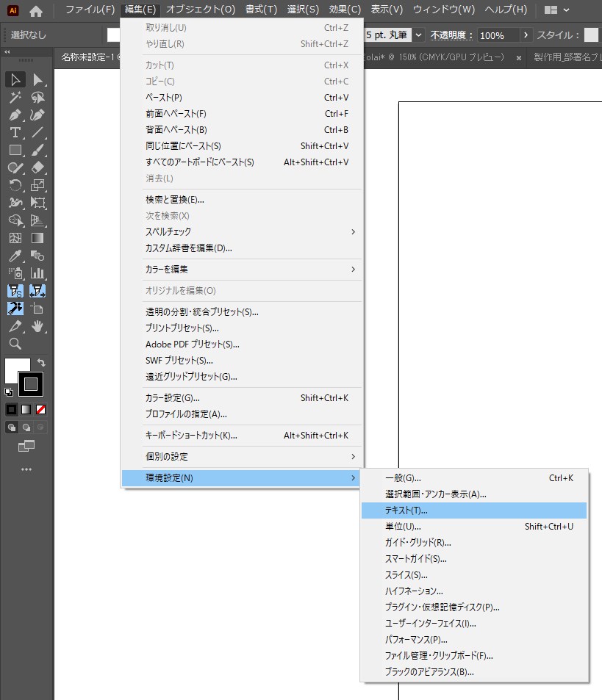Select the Eyedropper tool
Image resolution: width=602 pixels, height=700 pixels.
pos(15,256)
